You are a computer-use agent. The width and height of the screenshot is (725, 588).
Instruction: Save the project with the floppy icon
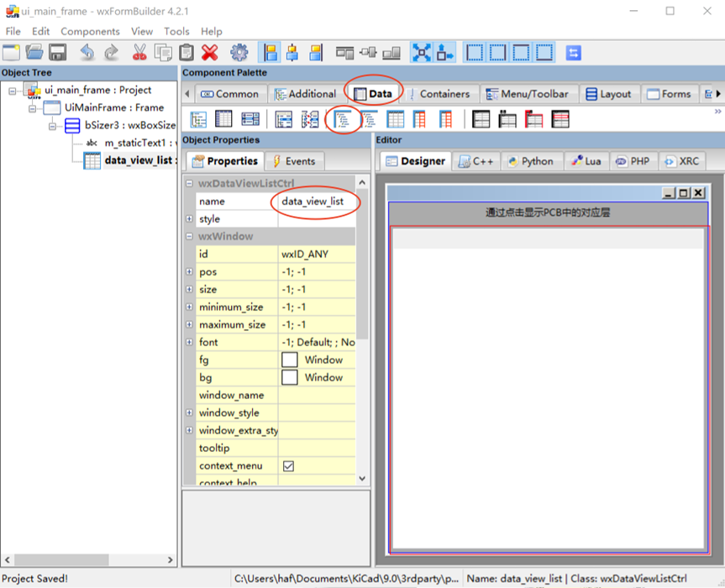pos(58,53)
